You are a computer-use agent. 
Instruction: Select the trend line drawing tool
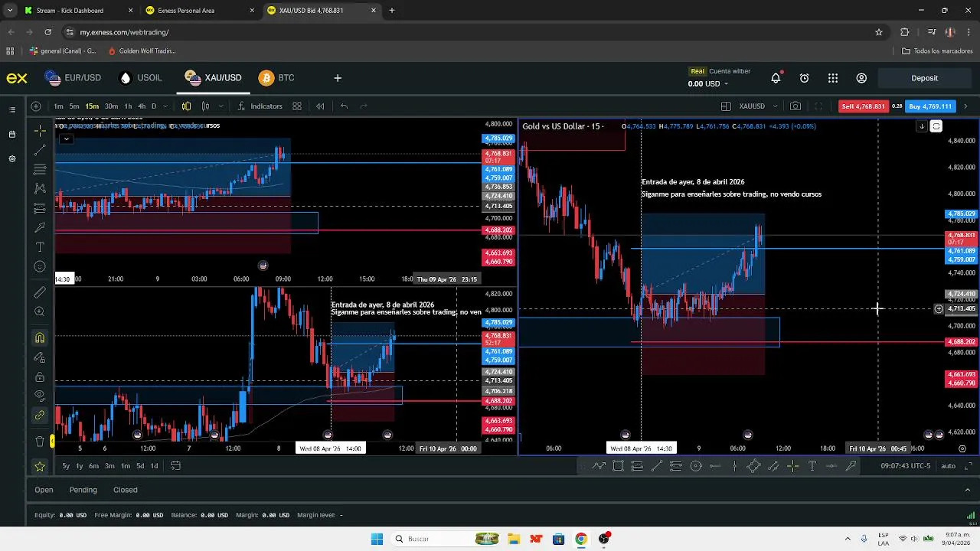coord(40,151)
